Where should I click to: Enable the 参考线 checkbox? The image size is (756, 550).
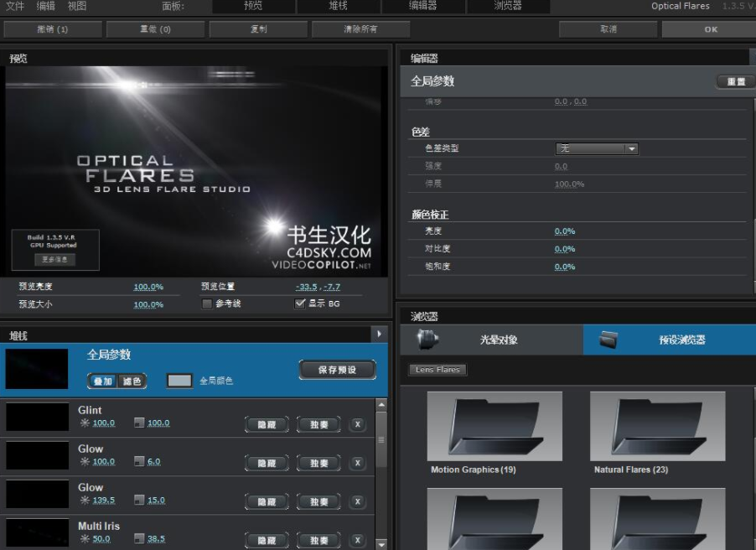(x=207, y=304)
